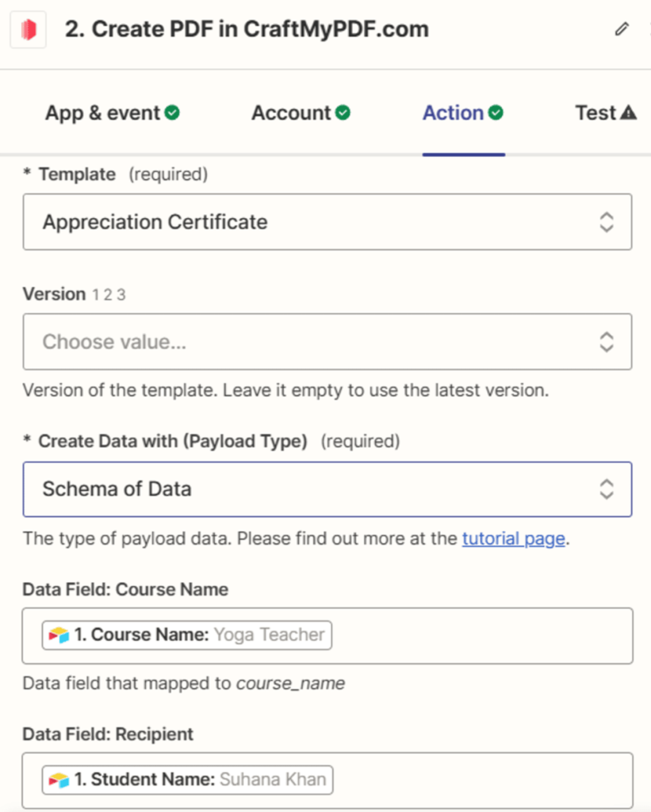This screenshot has width=651, height=812.
Task: Click Airtable icon in Student Name pill
Action: pos(59,780)
